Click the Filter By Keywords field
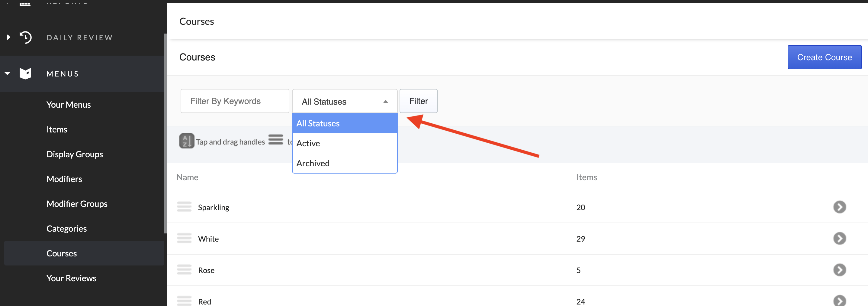868x306 pixels. pos(235,100)
